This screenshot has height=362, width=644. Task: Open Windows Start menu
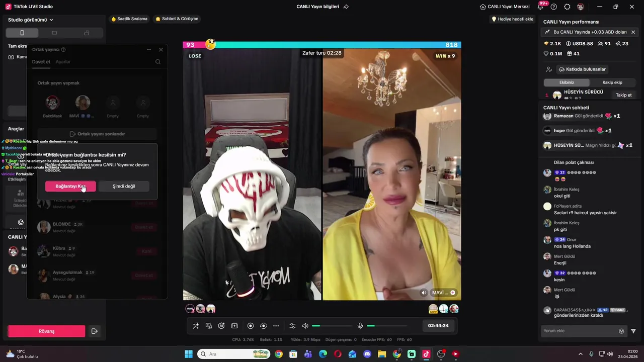coord(189,354)
